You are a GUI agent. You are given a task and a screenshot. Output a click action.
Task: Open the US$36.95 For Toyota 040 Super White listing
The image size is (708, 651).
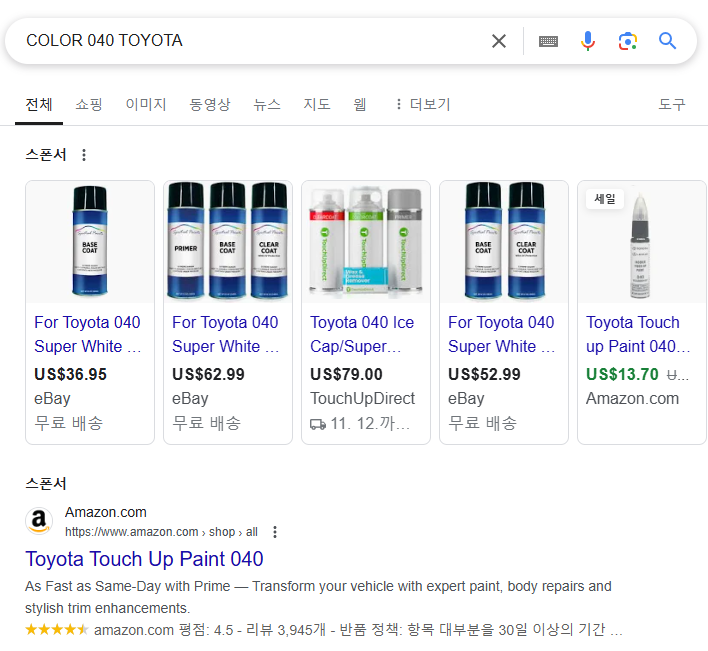coord(88,335)
